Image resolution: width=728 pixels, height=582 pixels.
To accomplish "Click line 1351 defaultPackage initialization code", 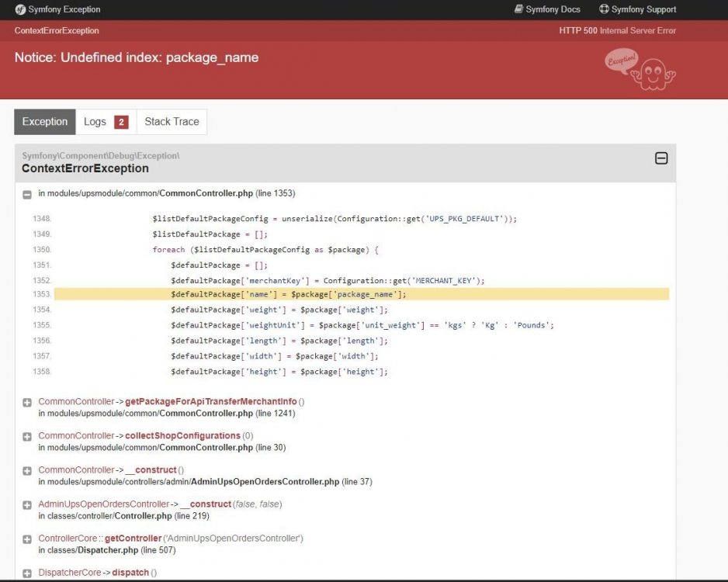I will (219, 265).
